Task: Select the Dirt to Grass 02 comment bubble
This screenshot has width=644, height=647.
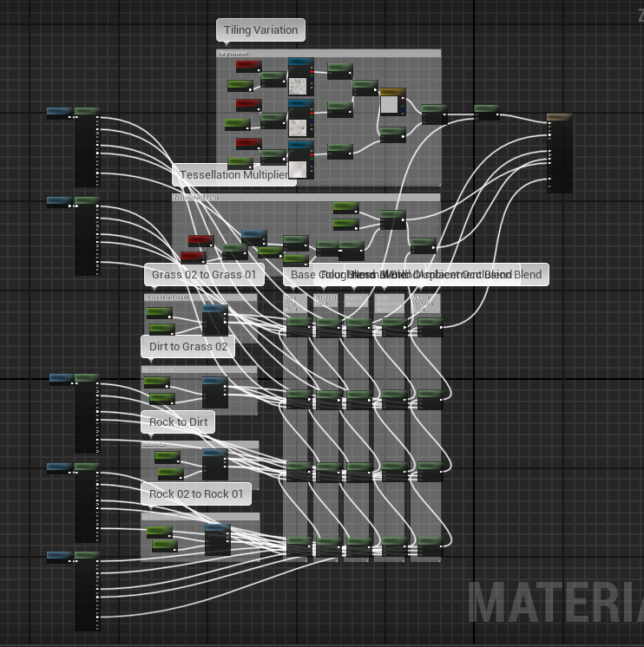Action: coord(187,347)
